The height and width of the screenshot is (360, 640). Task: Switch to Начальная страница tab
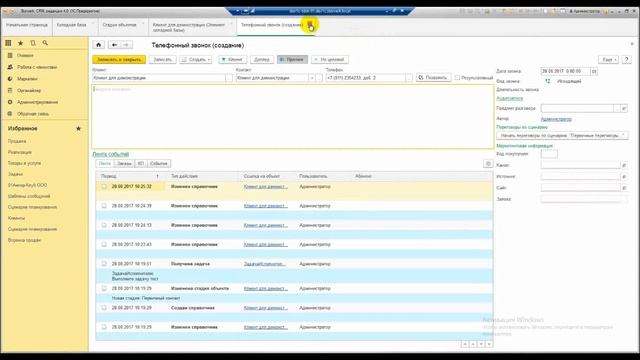[27, 25]
